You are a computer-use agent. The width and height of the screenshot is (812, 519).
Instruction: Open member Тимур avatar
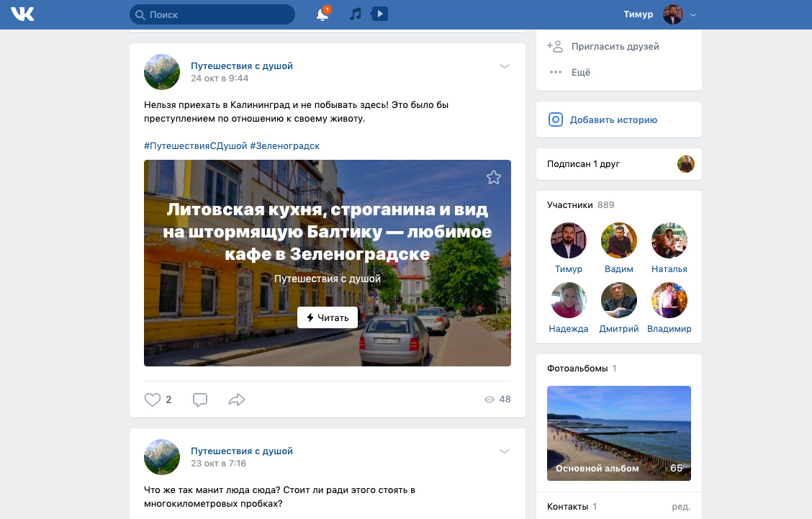point(569,240)
